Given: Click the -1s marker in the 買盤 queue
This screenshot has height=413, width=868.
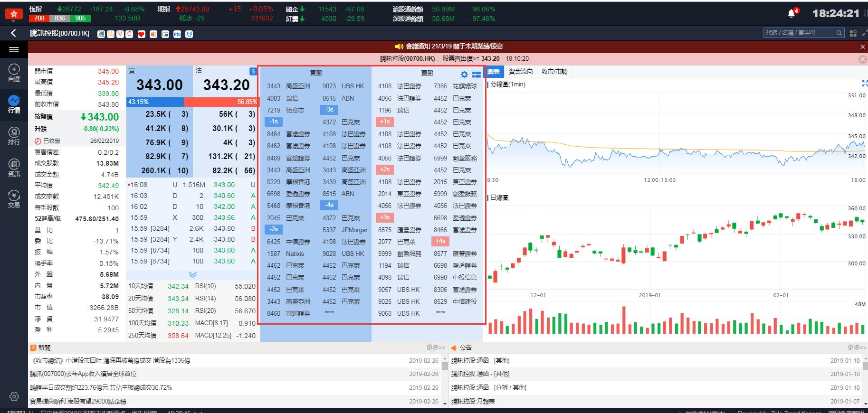Looking at the screenshot, I should [274, 122].
